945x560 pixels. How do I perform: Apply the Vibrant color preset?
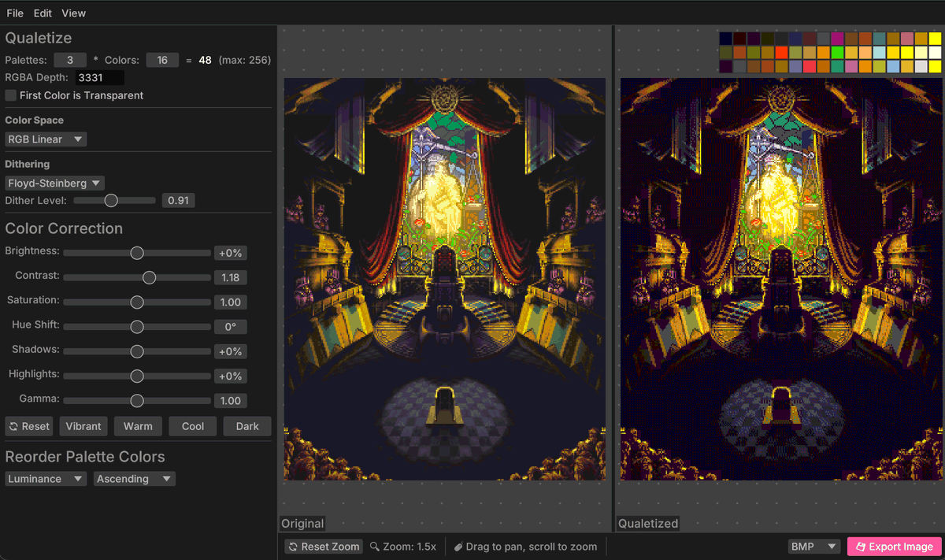[x=83, y=426]
